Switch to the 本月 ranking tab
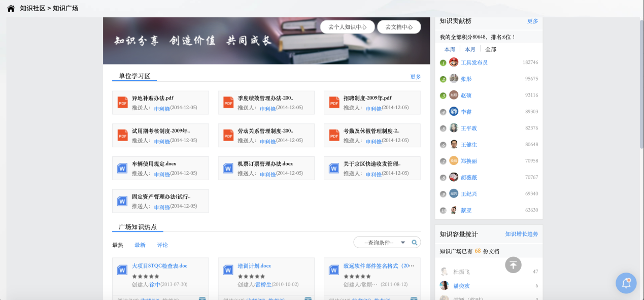Image resolution: width=644 pixels, height=300 pixels. 470,50
